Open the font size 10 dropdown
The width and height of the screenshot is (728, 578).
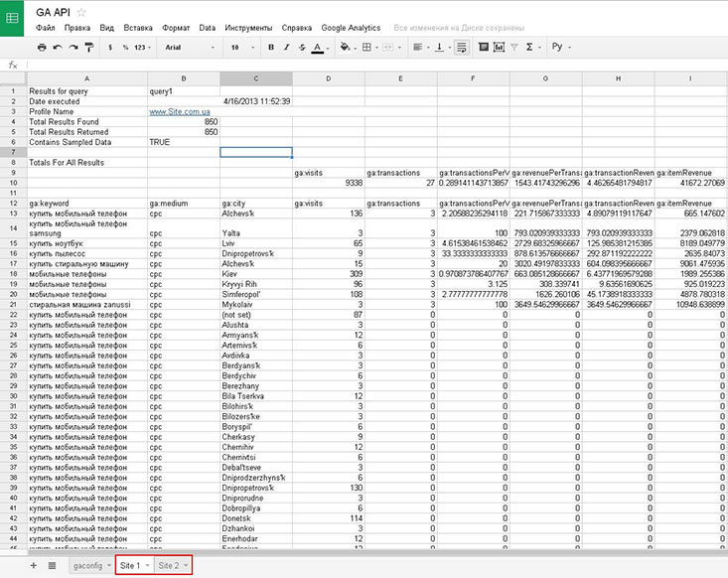coord(242,48)
